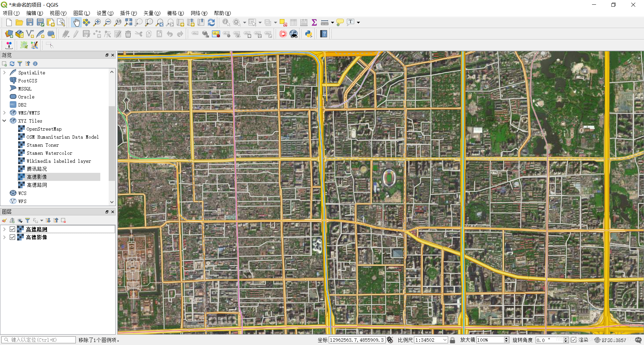Screen dimensions: 644x345
Task: Refresh the map canvas
Action: tap(211, 22)
